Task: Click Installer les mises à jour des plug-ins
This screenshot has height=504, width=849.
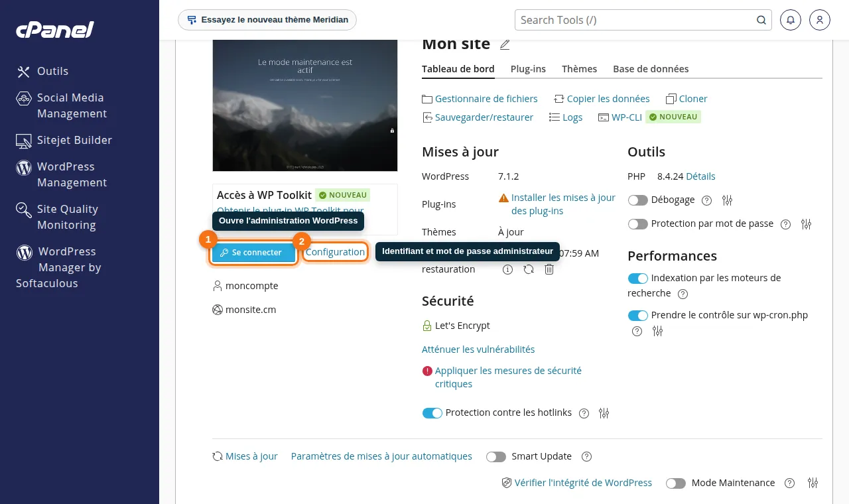Action: (x=563, y=204)
